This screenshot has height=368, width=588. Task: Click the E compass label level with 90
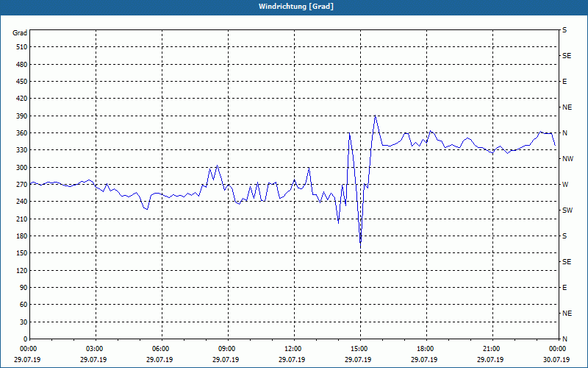pos(564,288)
